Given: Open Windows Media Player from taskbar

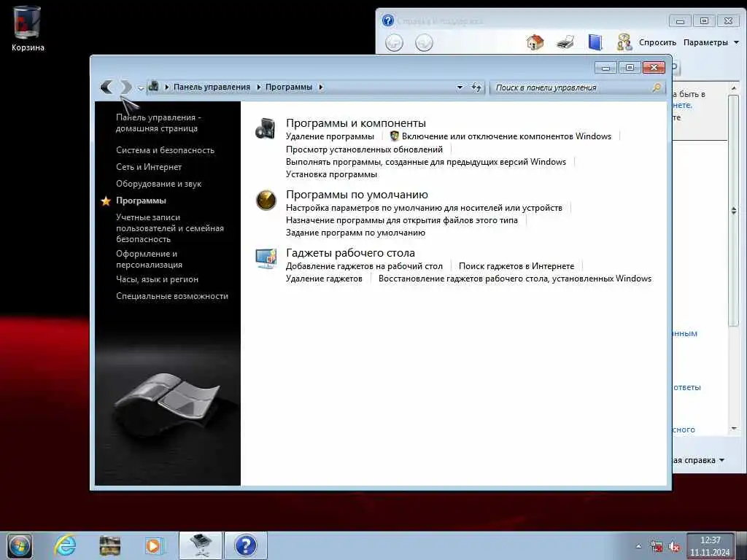Looking at the screenshot, I should [154, 545].
